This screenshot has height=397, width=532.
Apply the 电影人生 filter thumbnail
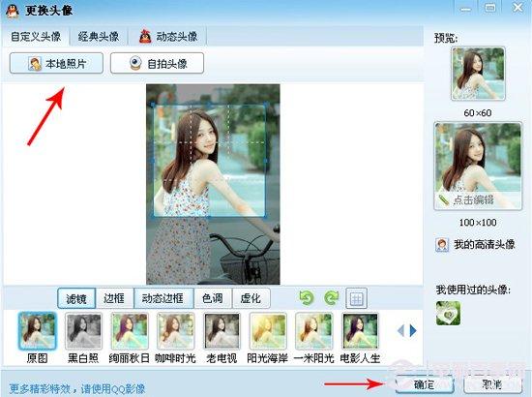tap(360, 331)
